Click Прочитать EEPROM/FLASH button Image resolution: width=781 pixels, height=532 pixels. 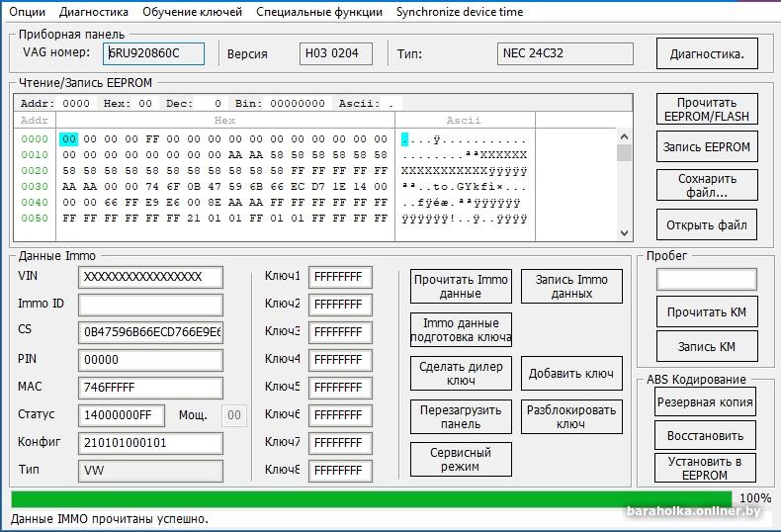pos(707,109)
